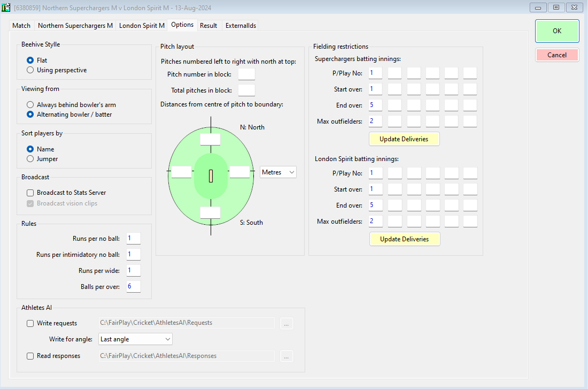Click London Spirit first Start over field

[x=376, y=189]
